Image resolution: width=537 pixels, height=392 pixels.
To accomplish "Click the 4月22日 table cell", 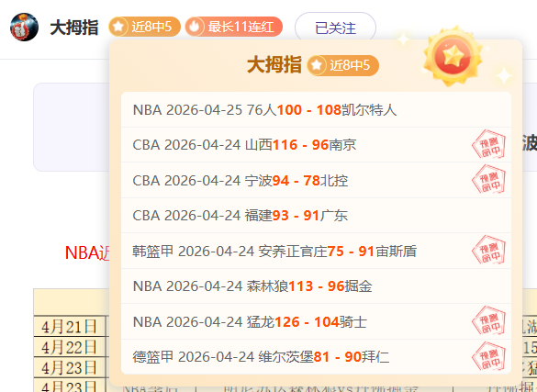I will click(69, 347).
